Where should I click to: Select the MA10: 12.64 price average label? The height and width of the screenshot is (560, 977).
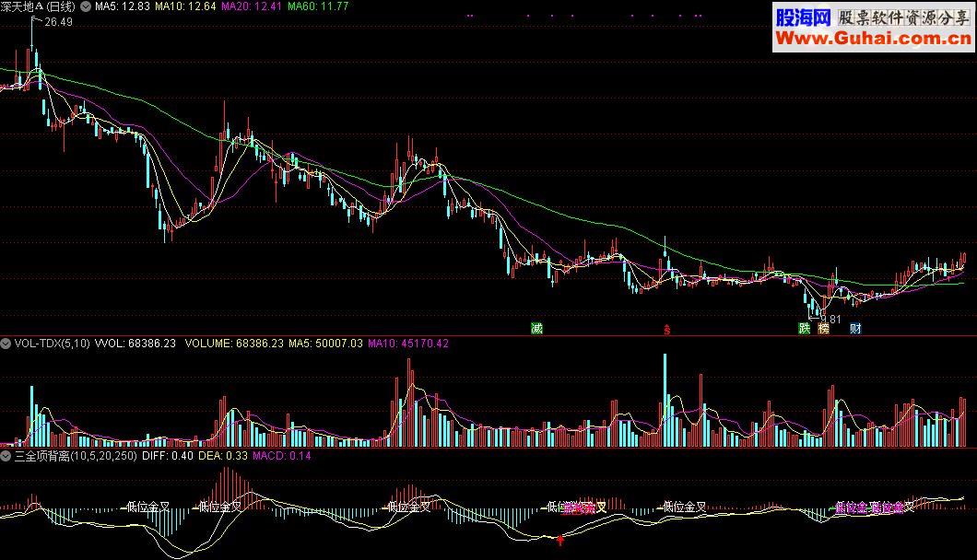click(x=185, y=6)
